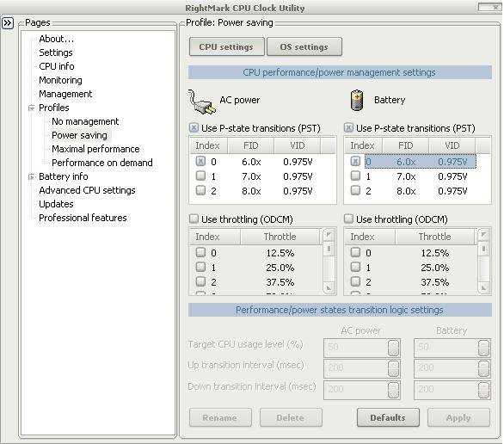Open the Updates page
The width and height of the screenshot is (504, 444).
[x=56, y=204]
